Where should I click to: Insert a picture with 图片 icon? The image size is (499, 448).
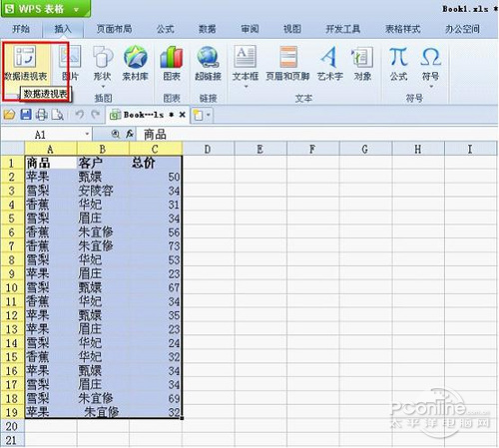pos(70,63)
